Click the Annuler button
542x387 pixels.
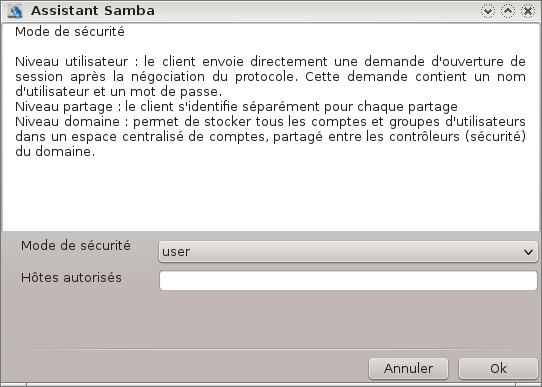(x=408, y=368)
